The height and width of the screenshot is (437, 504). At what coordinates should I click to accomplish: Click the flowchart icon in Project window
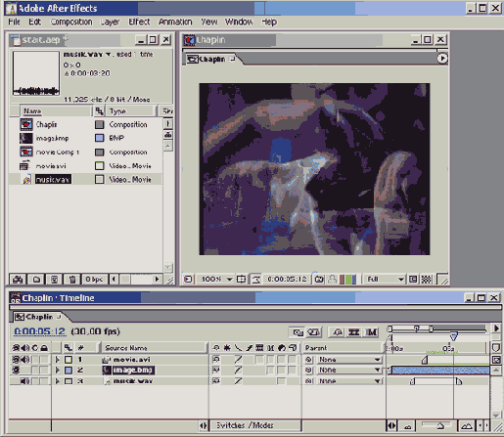[x=168, y=134]
